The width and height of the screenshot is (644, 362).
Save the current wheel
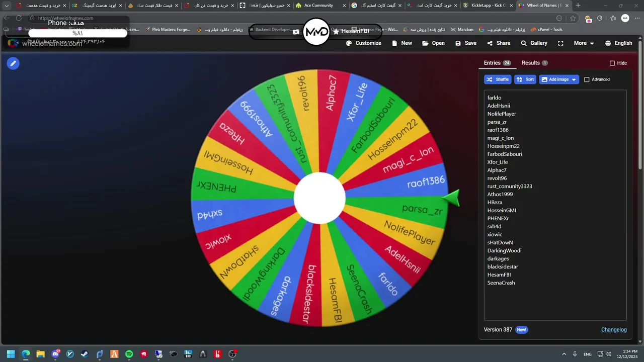pyautogui.click(x=466, y=43)
